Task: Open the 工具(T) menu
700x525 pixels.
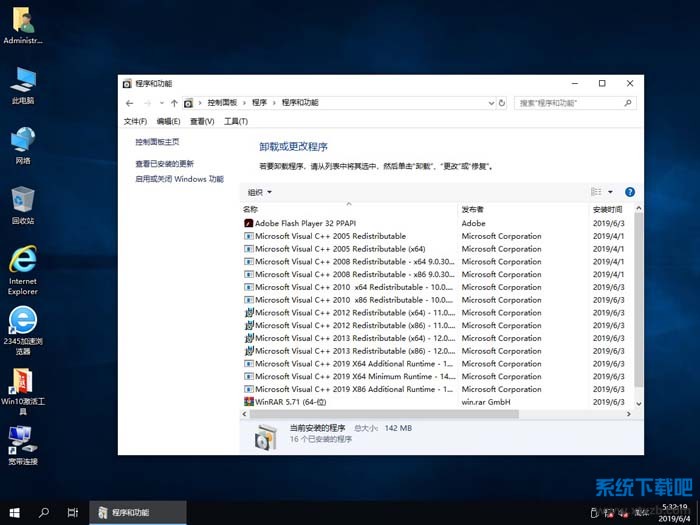Action: click(236, 121)
